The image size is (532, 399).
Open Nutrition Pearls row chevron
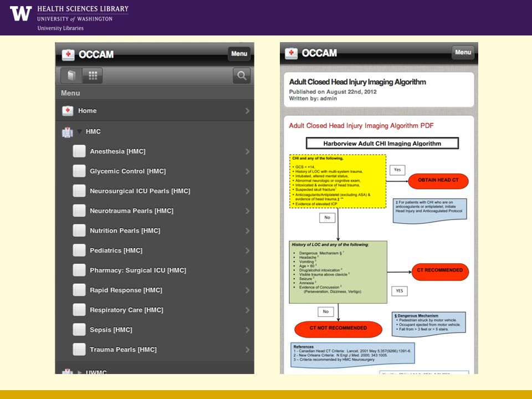pos(247,231)
